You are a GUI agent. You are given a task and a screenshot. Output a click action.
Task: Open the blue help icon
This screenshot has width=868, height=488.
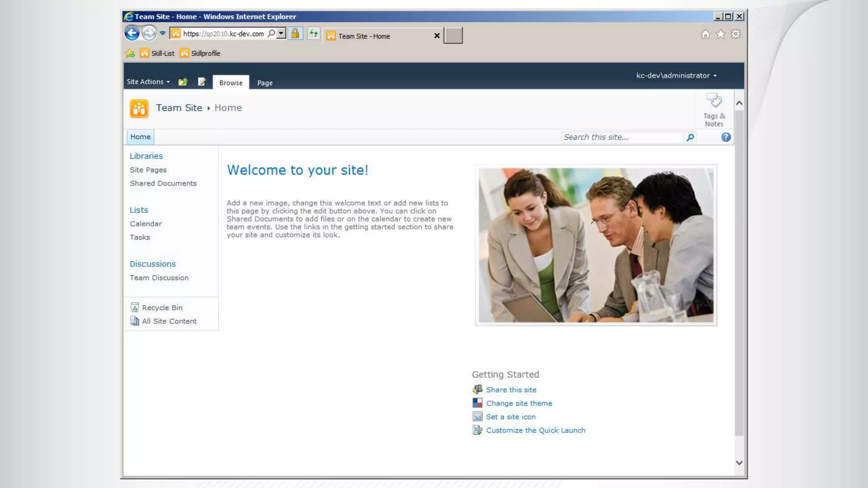[726, 137]
